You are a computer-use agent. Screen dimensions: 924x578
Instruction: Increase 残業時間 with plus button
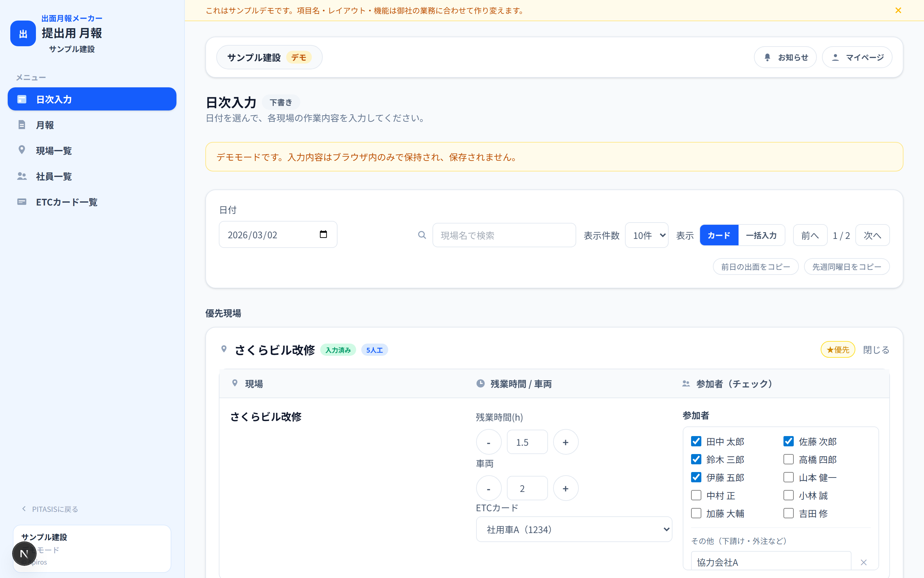pyautogui.click(x=566, y=442)
